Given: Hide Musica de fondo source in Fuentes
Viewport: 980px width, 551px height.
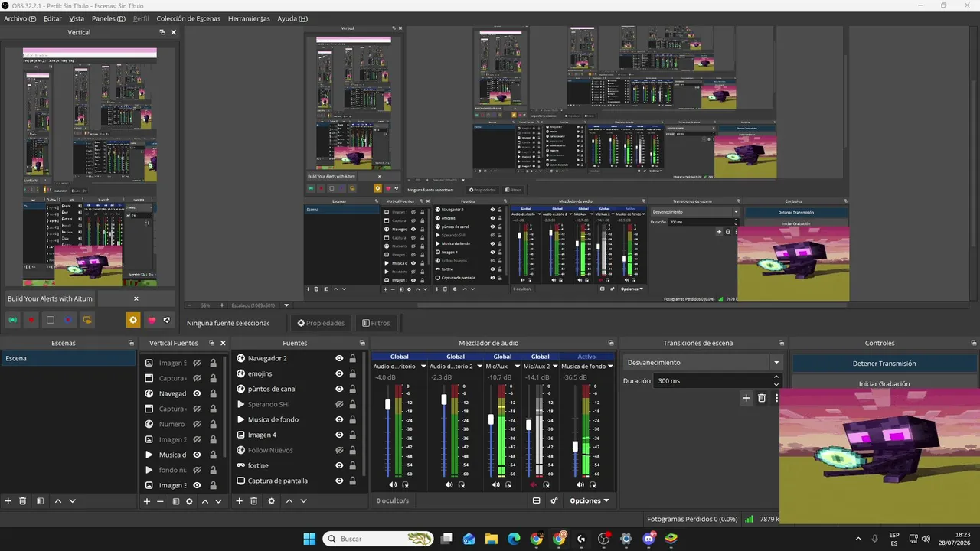Looking at the screenshot, I should [x=339, y=419].
